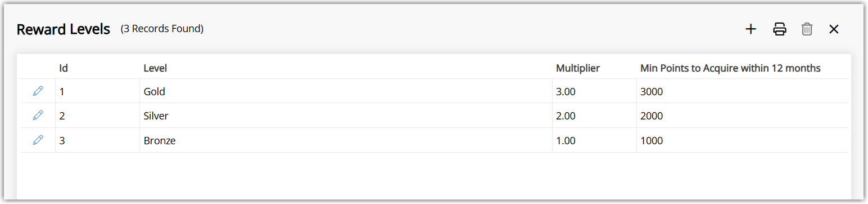Sort by the Level column header
This screenshot has width=868, height=204.
[155, 68]
